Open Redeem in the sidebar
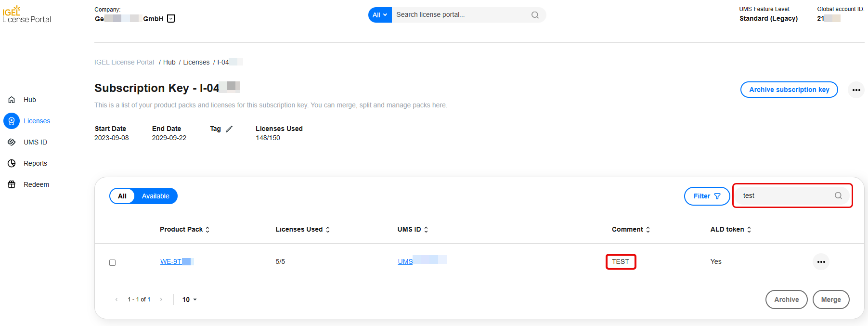This screenshot has height=326, width=868. [x=36, y=184]
